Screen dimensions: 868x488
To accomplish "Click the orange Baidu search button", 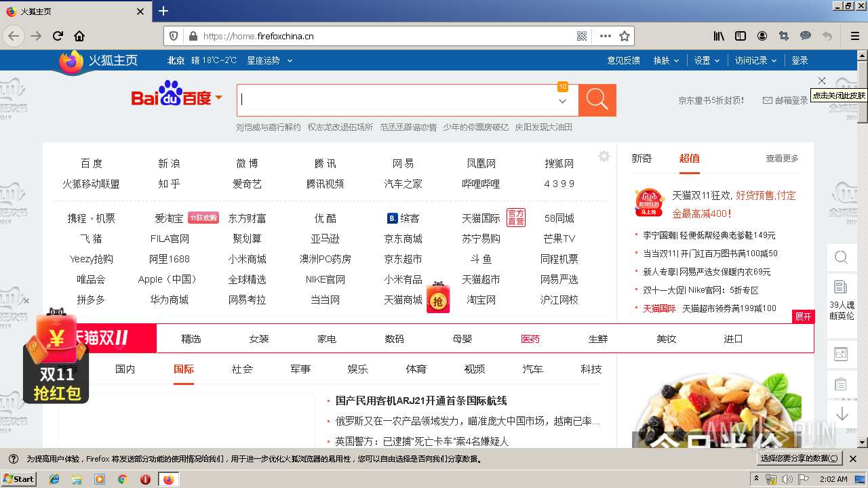I will pyautogui.click(x=597, y=100).
